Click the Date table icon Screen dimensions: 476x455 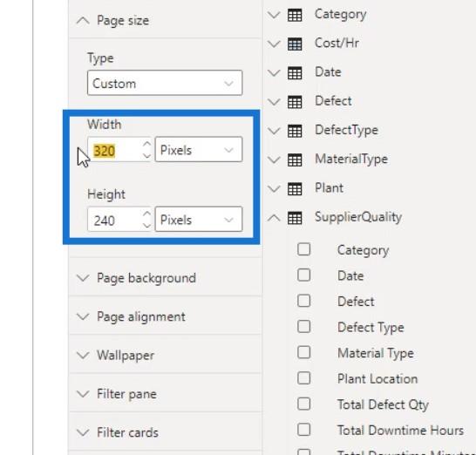(x=295, y=73)
